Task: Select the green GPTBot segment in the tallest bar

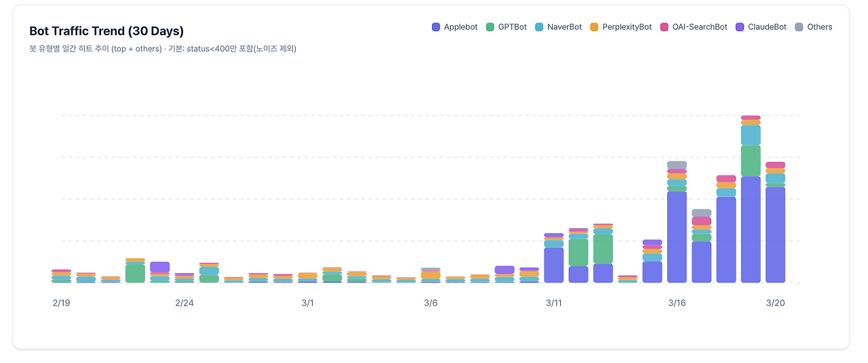Action: coord(751,161)
